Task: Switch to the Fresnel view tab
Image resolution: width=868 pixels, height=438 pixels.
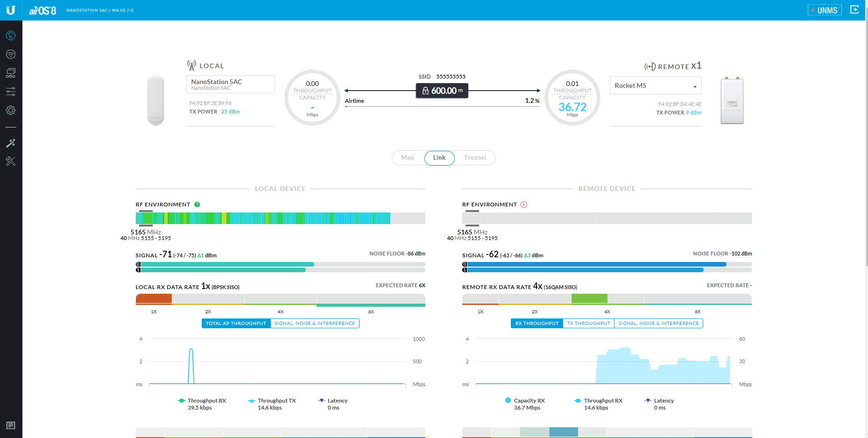Action: 475,158
